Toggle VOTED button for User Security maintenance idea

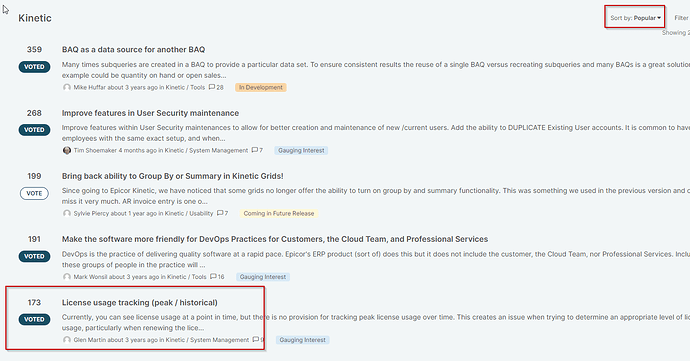pyautogui.click(x=34, y=130)
